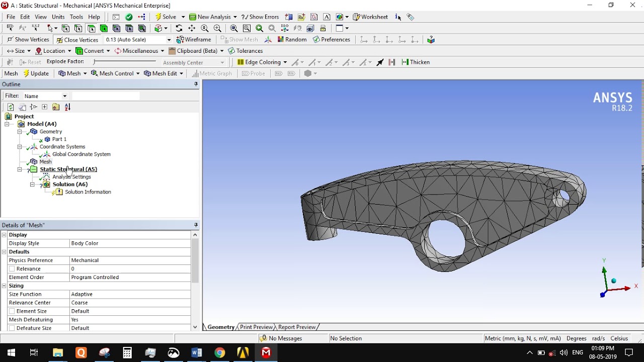Select Static Structural (A5) in tree

tap(68, 169)
